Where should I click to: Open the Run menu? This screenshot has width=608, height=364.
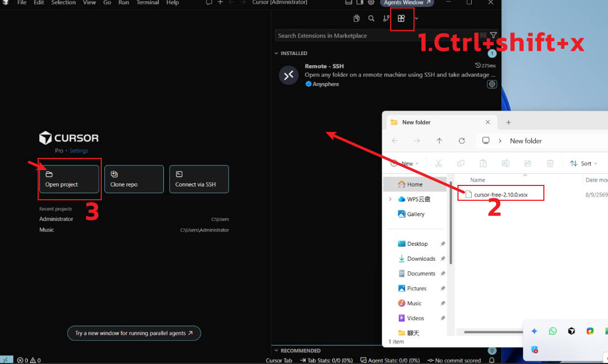click(x=124, y=2)
